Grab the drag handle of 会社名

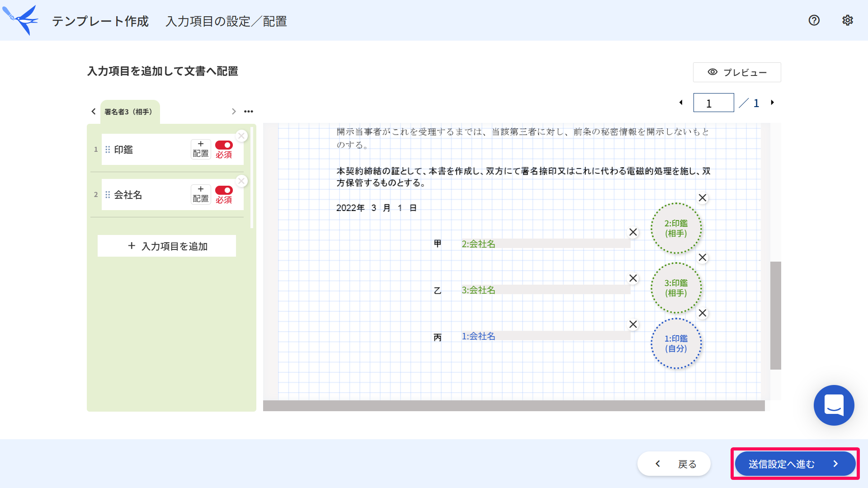pyautogui.click(x=108, y=195)
